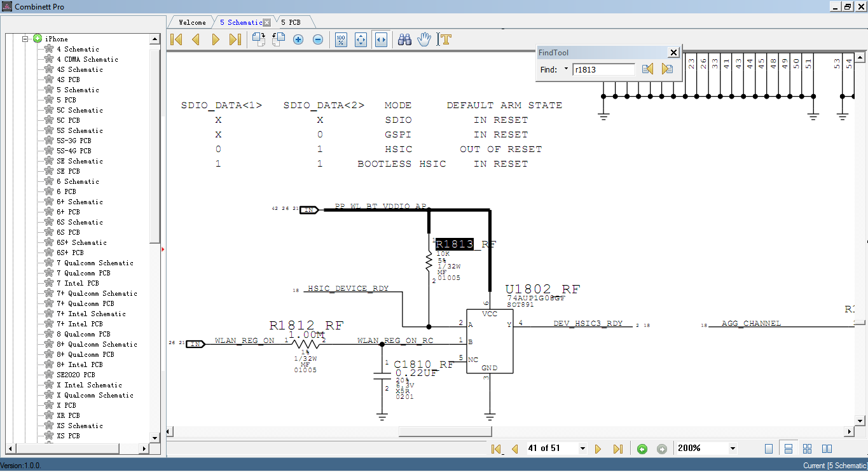Switch to the Welcome tab
This screenshot has width=868, height=472.
[x=192, y=22]
